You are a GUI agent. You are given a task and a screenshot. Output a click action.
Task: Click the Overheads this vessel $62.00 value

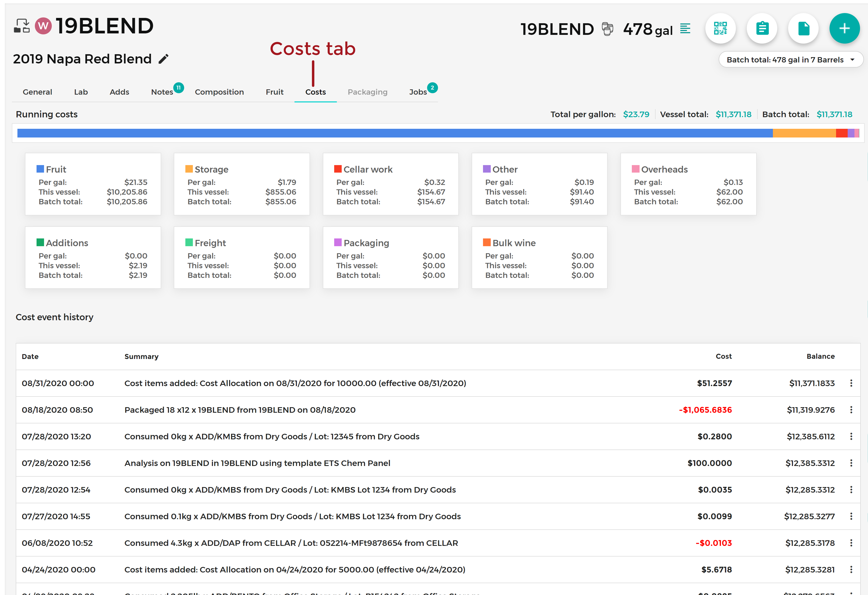729,192
